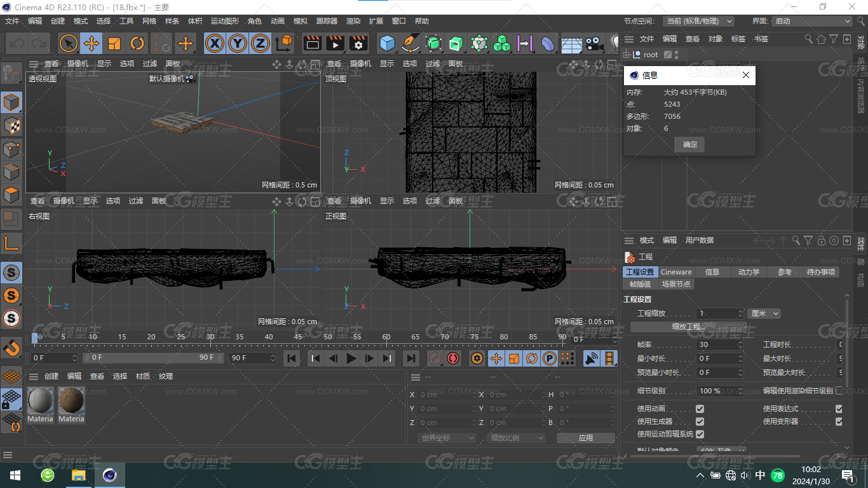The height and width of the screenshot is (488, 868).
Task: Open Windows Start menu
Action: point(15,475)
